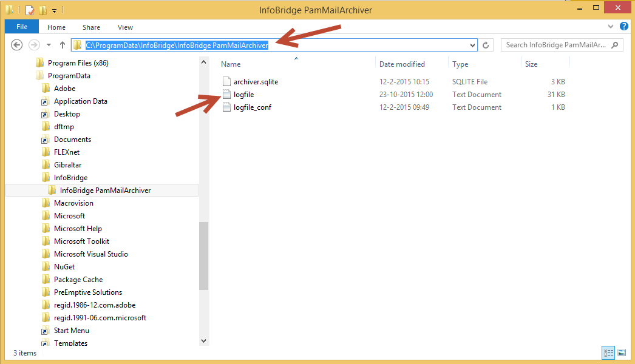Click the logfile_conf file name

253,107
